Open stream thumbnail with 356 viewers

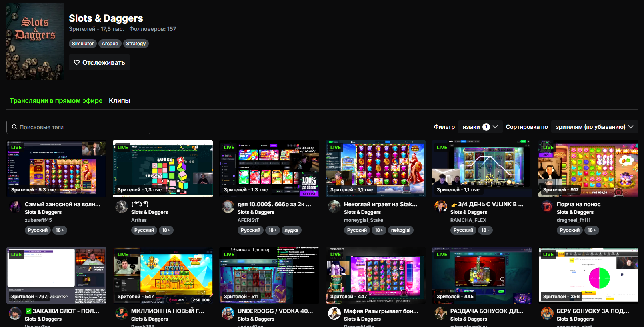click(x=588, y=275)
